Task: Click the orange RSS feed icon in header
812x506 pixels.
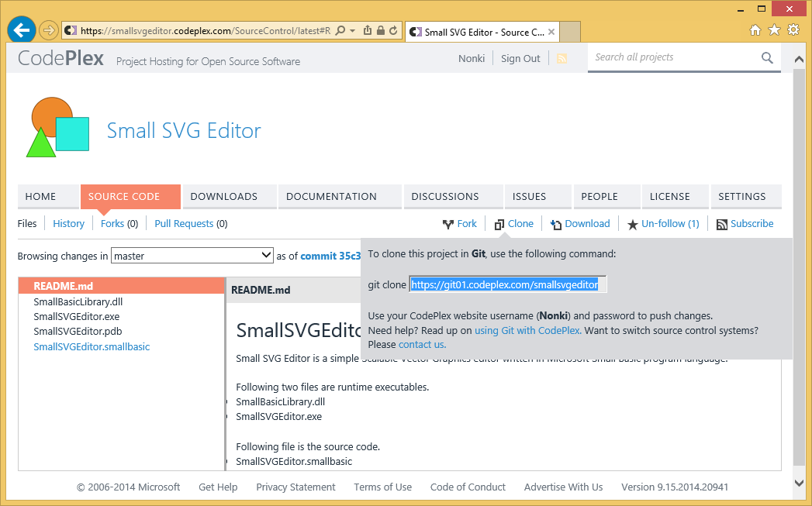Action: 561,58
